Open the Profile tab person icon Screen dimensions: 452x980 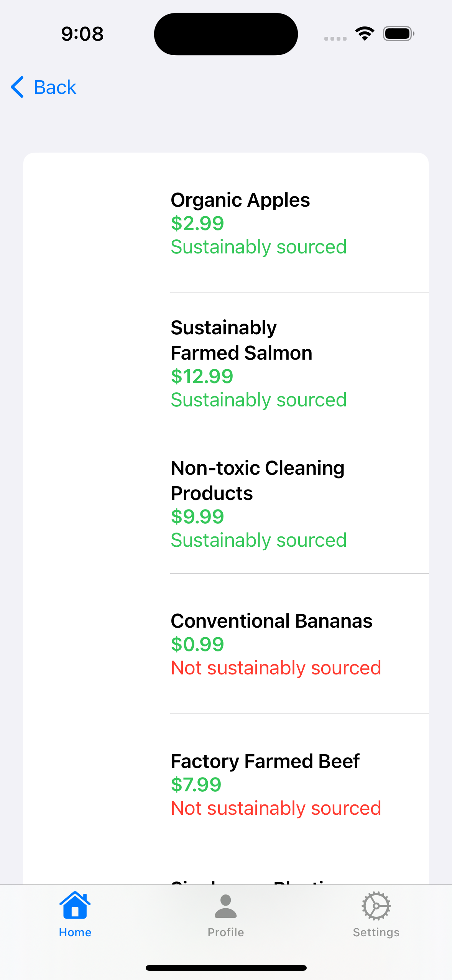coord(225,906)
